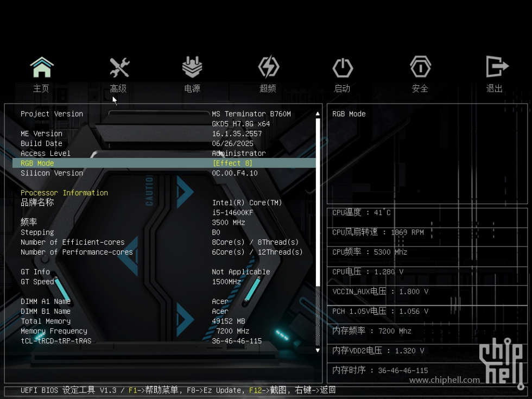This screenshot has width=532, height=399.
Task: Click the VCCIN_AUX电压 : 1.800 V reading
Action: 381,291
